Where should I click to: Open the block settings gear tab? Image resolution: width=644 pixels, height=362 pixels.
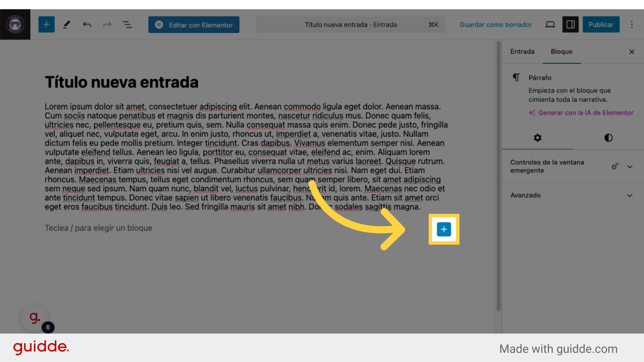click(537, 138)
